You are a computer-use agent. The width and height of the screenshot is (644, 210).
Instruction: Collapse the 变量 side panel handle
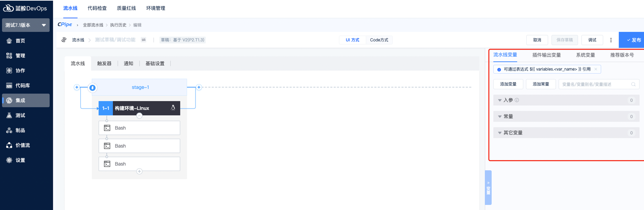click(488, 187)
